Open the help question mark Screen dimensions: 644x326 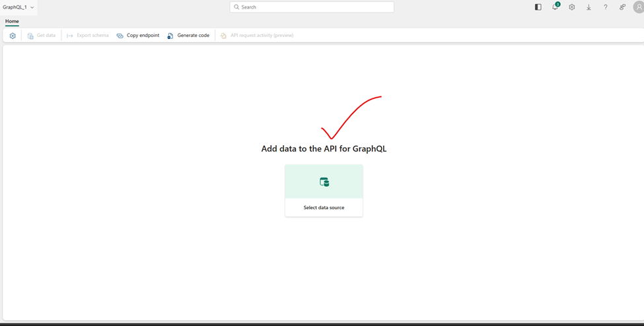click(x=606, y=7)
